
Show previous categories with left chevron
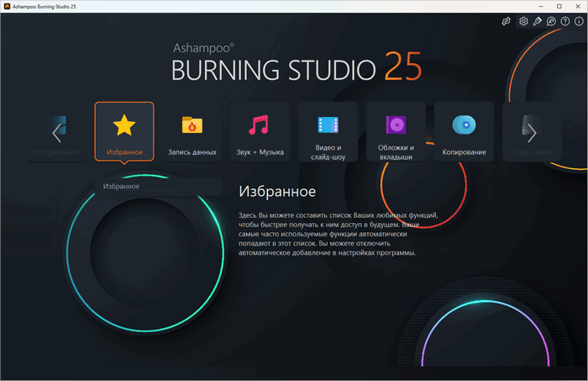pyautogui.click(x=56, y=133)
